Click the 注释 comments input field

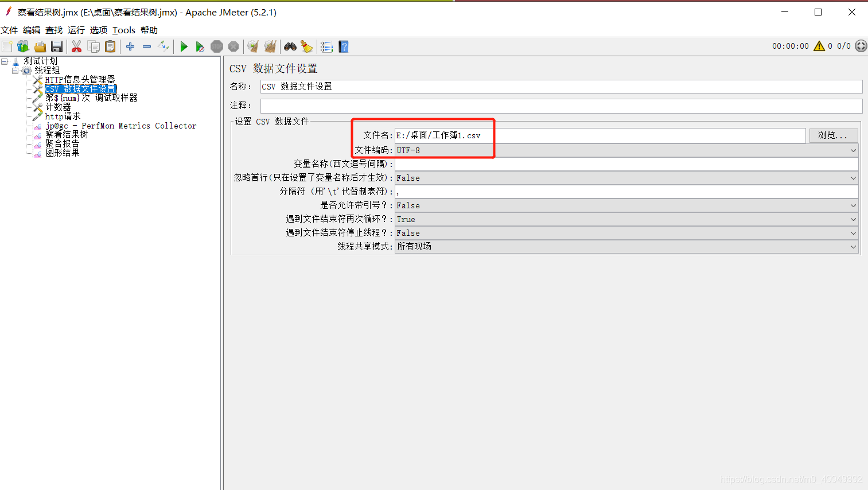561,106
